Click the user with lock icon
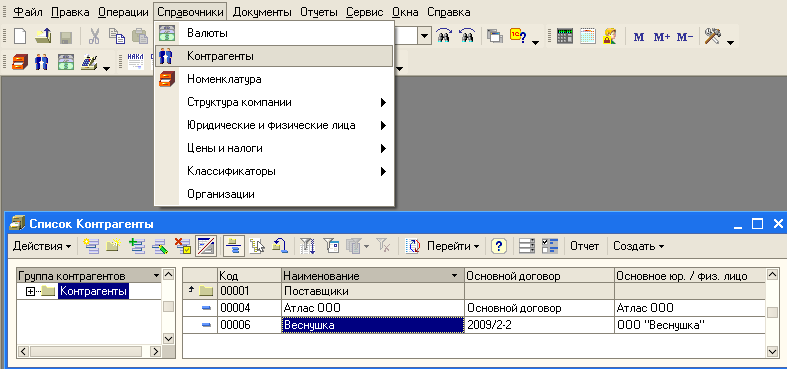787x369 pixels. (610, 36)
